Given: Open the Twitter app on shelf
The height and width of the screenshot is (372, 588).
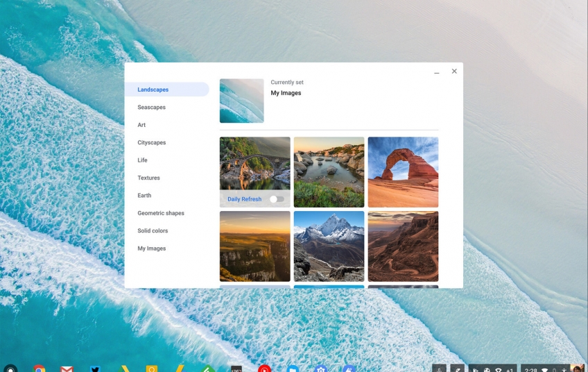Looking at the screenshot, I should click(x=95, y=369).
